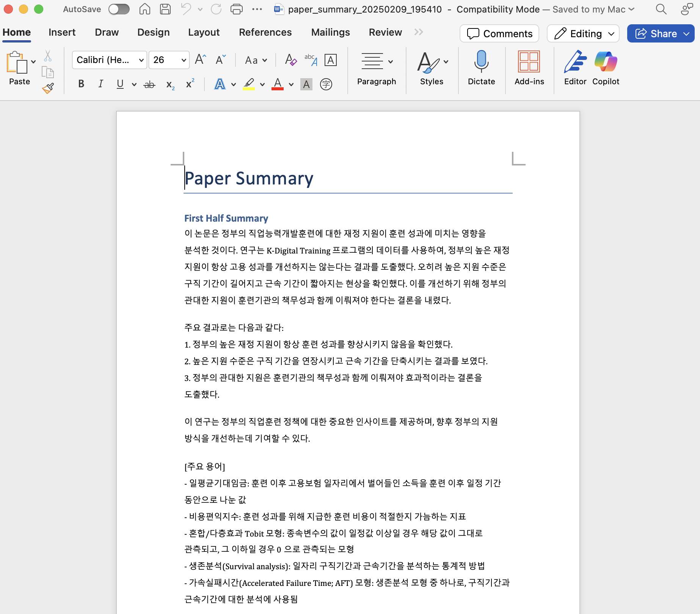Open the Comments pane
The width and height of the screenshot is (700, 614).
click(499, 34)
